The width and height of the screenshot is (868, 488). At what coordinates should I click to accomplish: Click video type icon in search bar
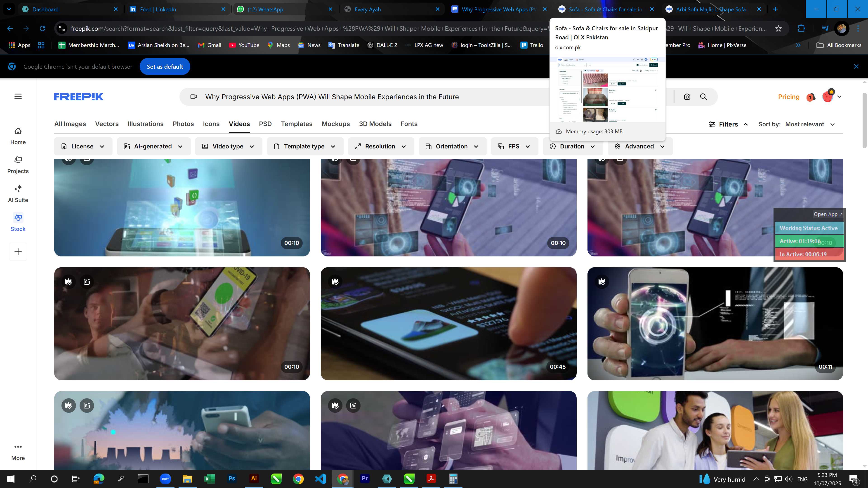(193, 97)
